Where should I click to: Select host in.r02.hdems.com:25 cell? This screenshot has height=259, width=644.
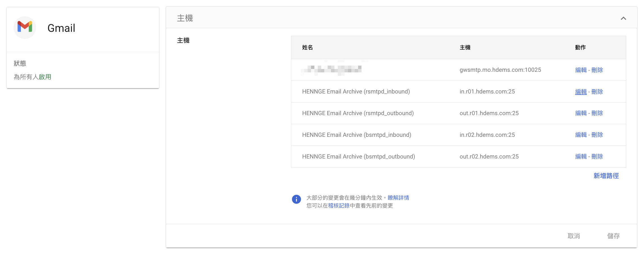[x=487, y=135]
